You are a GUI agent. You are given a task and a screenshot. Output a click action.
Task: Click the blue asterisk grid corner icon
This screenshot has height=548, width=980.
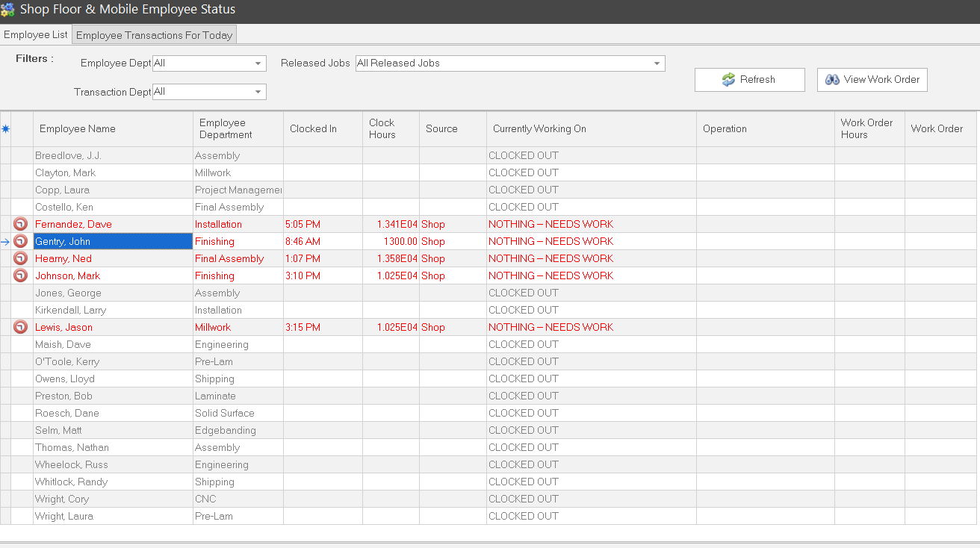(5, 129)
